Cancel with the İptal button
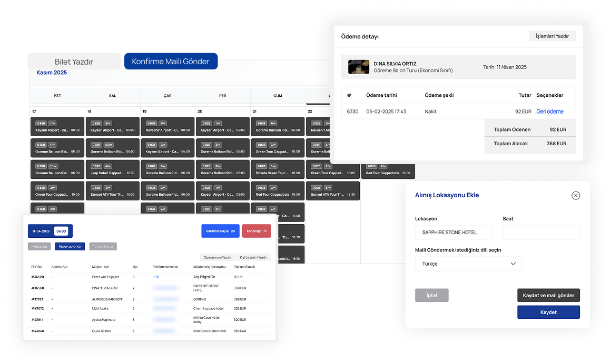The image size is (611, 364). point(431,295)
